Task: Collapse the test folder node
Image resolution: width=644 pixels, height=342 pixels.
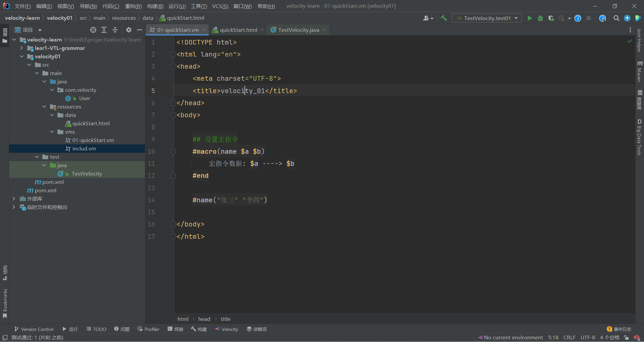Action: [x=37, y=157]
